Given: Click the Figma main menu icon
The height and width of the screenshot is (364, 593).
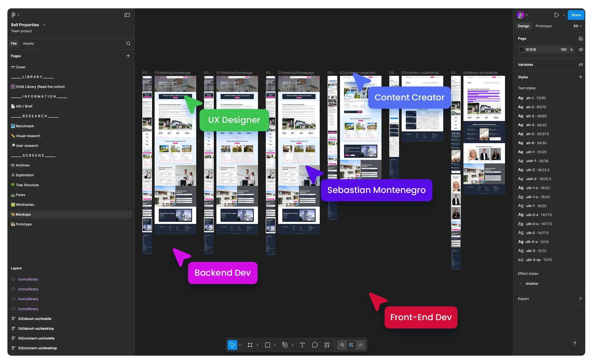Looking at the screenshot, I should [x=14, y=15].
